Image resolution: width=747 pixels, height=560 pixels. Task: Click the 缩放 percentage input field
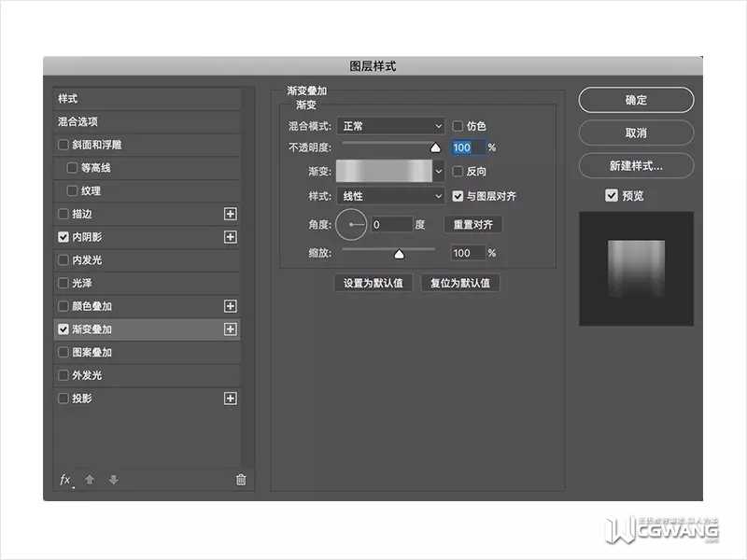(x=469, y=253)
